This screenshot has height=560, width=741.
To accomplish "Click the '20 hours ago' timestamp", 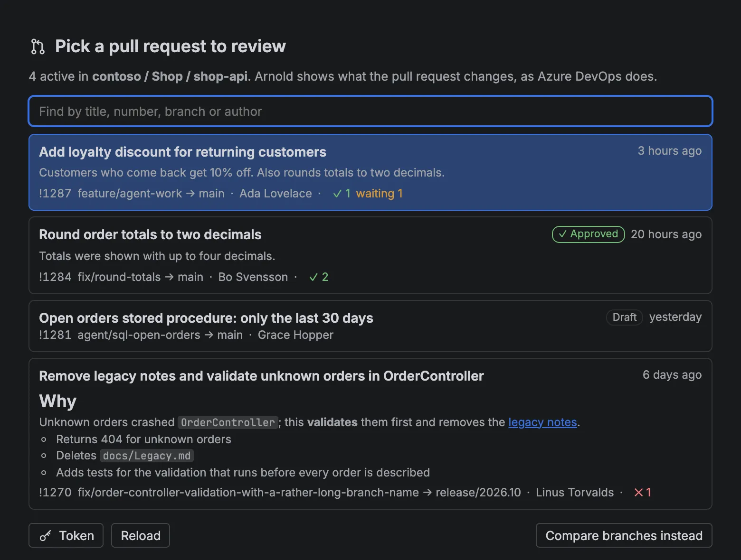I will pyautogui.click(x=666, y=234).
